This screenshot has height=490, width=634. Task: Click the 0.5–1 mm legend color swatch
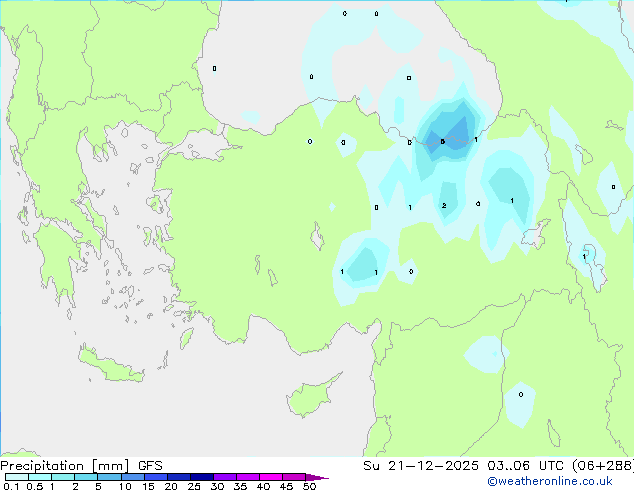(x=40, y=477)
